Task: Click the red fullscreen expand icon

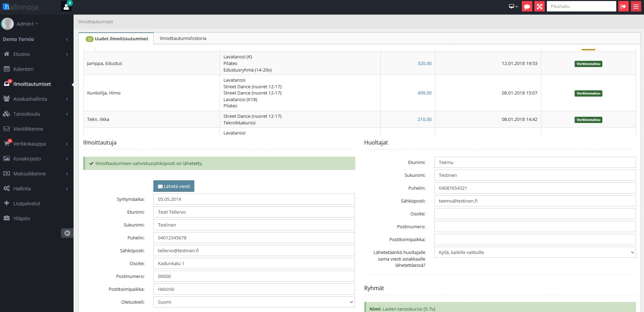Action: (x=539, y=6)
